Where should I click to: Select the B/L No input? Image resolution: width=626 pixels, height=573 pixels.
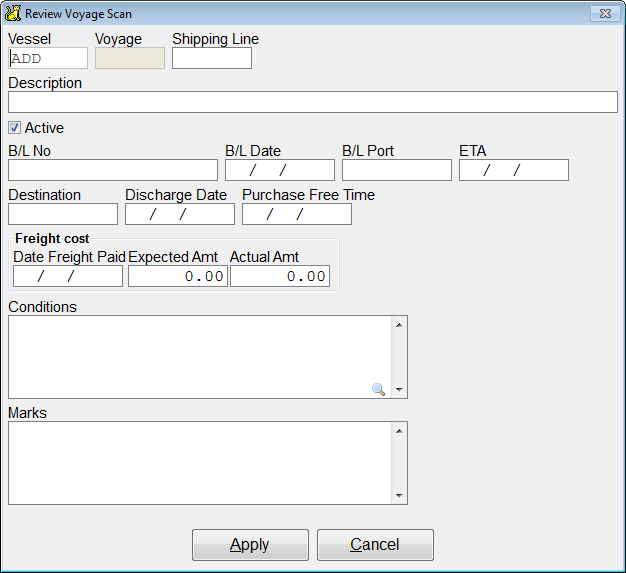113,170
